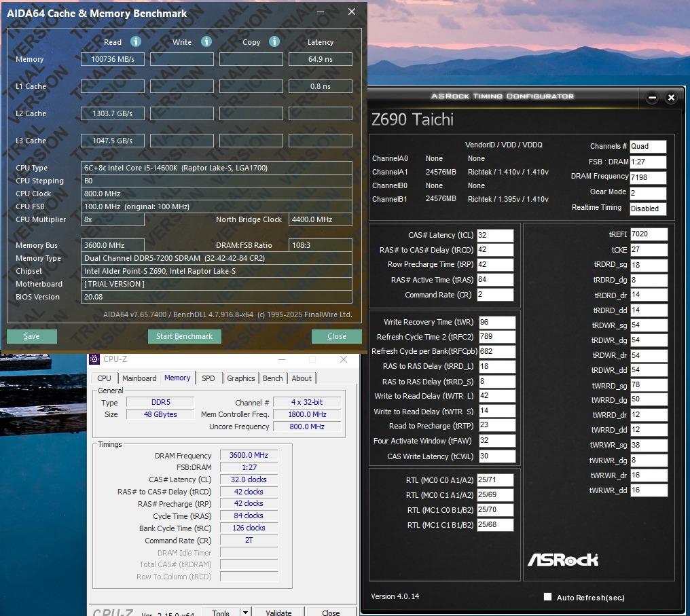Viewport: 690px width, 616px height.
Task: Open the Tools dropdown arrow in CPU-Z
Action: [x=245, y=612]
